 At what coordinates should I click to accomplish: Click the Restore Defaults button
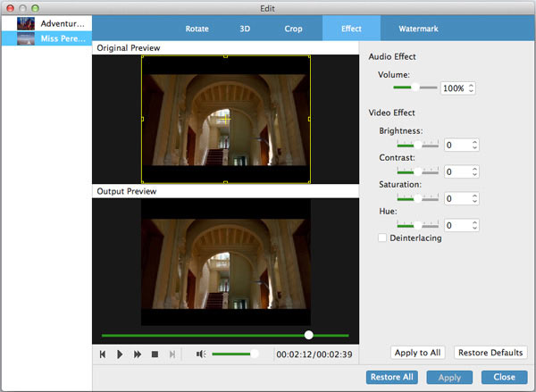(x=490, y=353)
